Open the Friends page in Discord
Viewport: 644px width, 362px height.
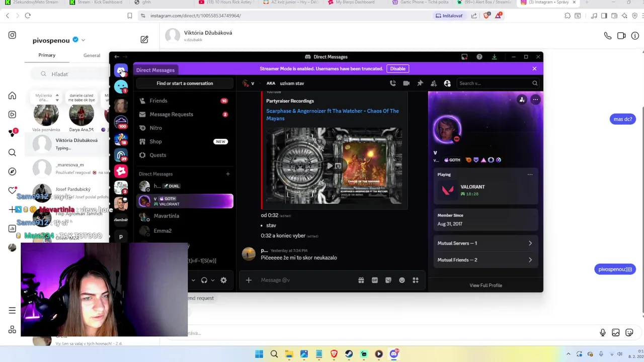[185, 101]
